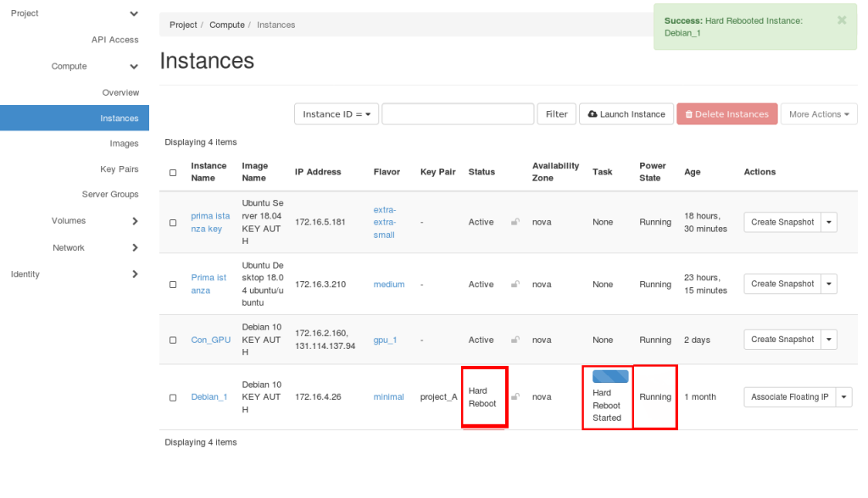The image size is (868, 498).
Task: Expand actions caret next to Associate Floating IP
Action: 844,397
